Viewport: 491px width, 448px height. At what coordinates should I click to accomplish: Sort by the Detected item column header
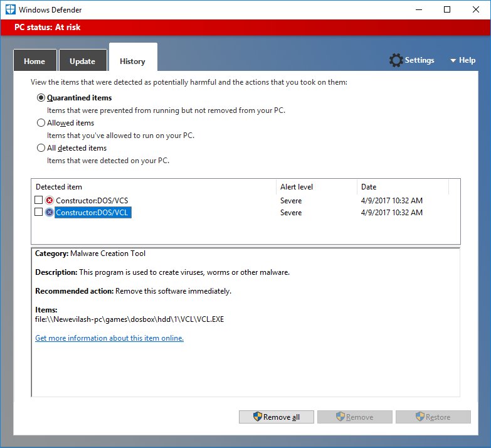154,187
